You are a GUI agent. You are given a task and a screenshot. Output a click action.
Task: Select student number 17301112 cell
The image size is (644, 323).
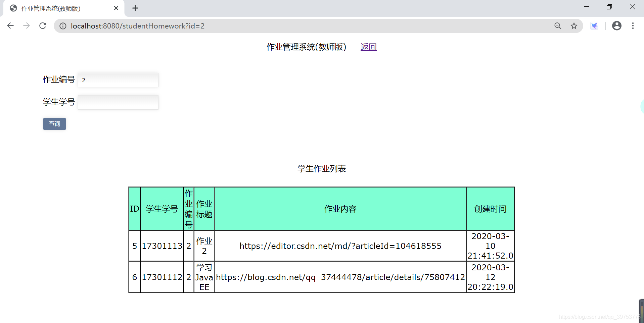click(x=162, y=277)
